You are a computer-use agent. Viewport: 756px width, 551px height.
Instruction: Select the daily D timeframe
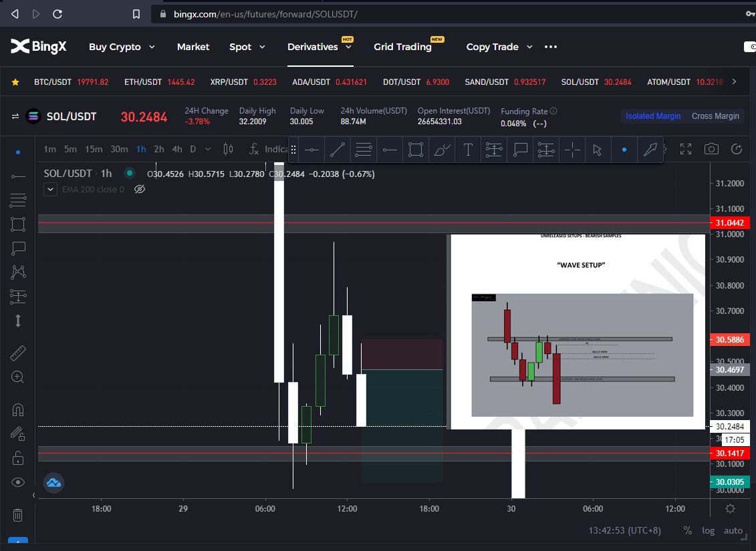click(193, 149)
